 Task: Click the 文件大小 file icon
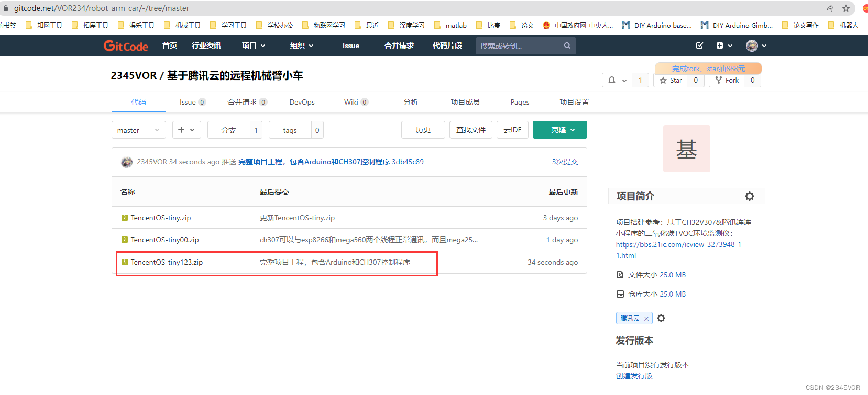point(620,275)
